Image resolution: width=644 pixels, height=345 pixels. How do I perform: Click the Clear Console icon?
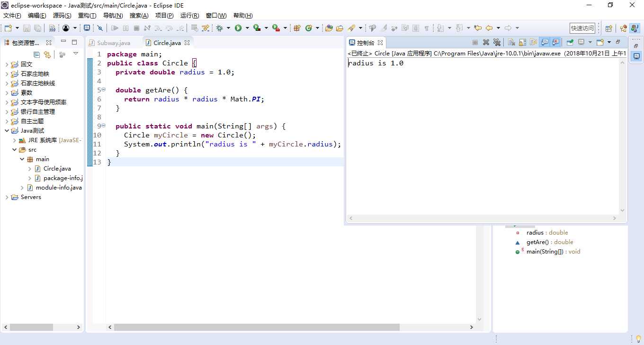coord(511,42)
